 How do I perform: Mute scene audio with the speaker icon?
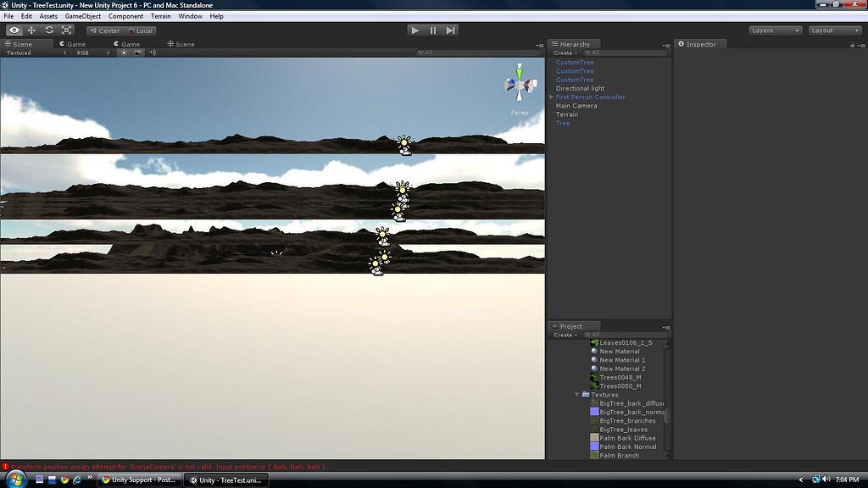coord(153,52)
